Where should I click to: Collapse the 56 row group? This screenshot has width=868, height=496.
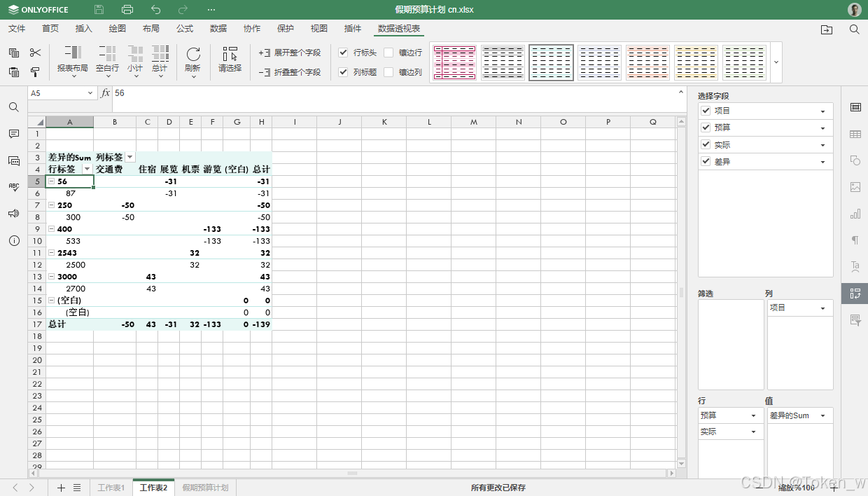(x=51, y=181)
